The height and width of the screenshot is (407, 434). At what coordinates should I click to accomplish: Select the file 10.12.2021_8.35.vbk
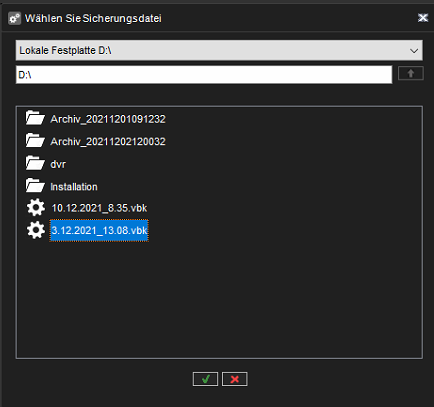tap(99, 208)
